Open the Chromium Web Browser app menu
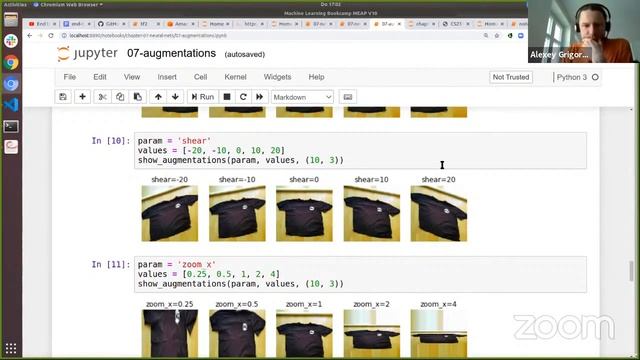The height and width of the screenshot is (360, 640). tap(68, 4)
